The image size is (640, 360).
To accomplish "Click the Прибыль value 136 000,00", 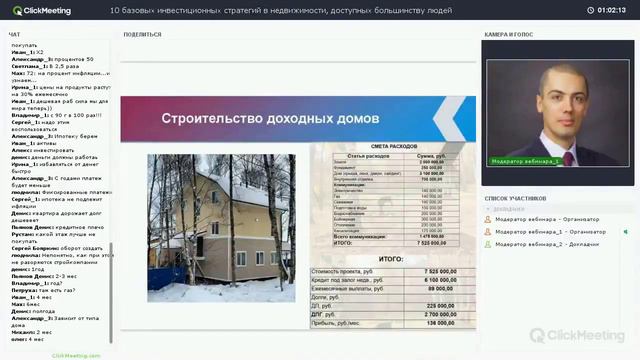I will click(x=440, y=323).
